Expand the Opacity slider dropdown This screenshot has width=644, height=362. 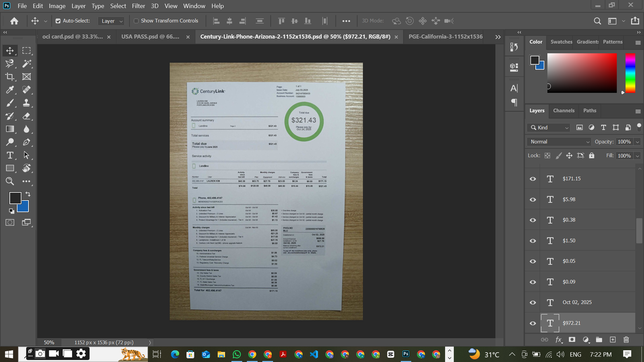pos(637,142)
